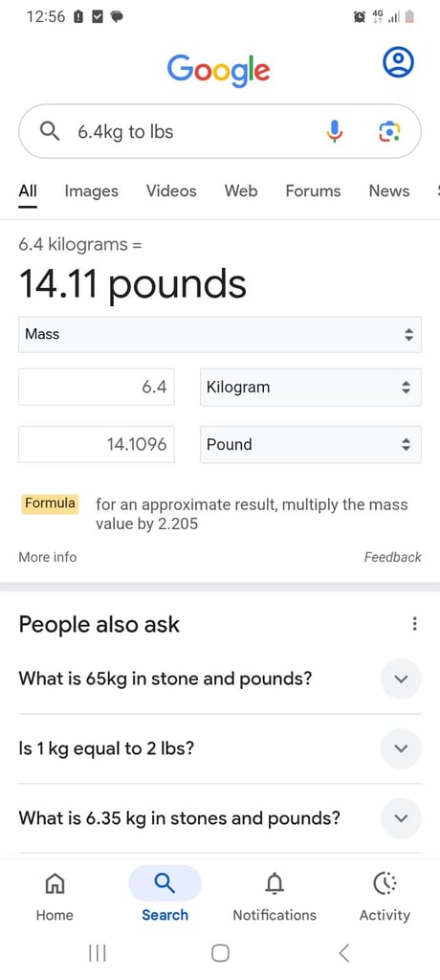This screenshot has height=980, width=440.
Task: Expand "What is 65kg in stone and pounds?"
Action: point(219,679)
